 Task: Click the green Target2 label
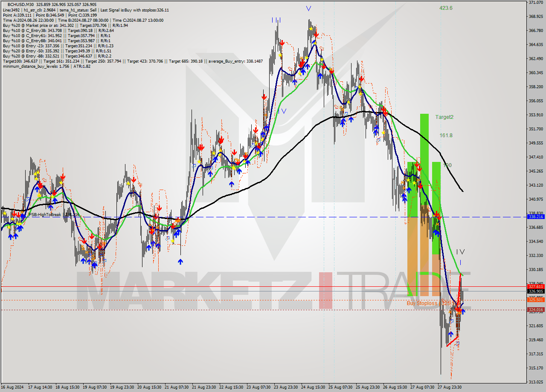[x=444, y=117]
